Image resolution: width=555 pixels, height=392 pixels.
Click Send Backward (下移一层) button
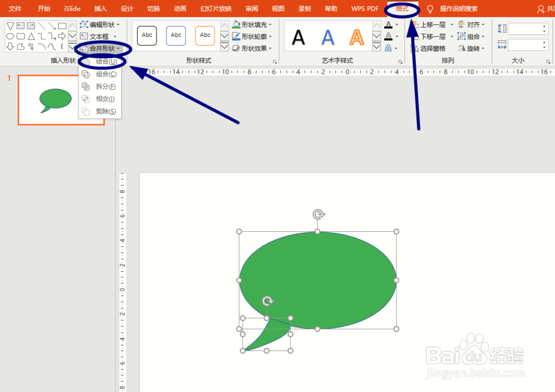(x=429, y=37)
